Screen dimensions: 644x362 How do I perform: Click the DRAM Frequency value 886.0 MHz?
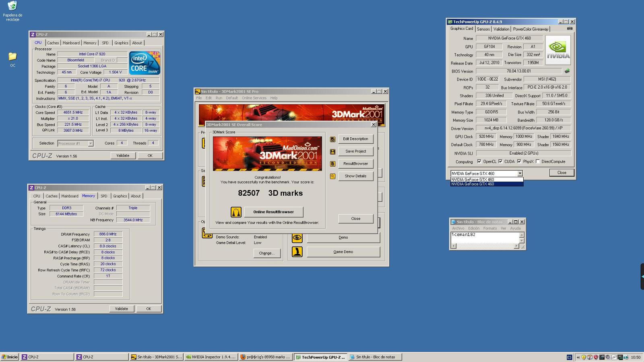(108, 234)
